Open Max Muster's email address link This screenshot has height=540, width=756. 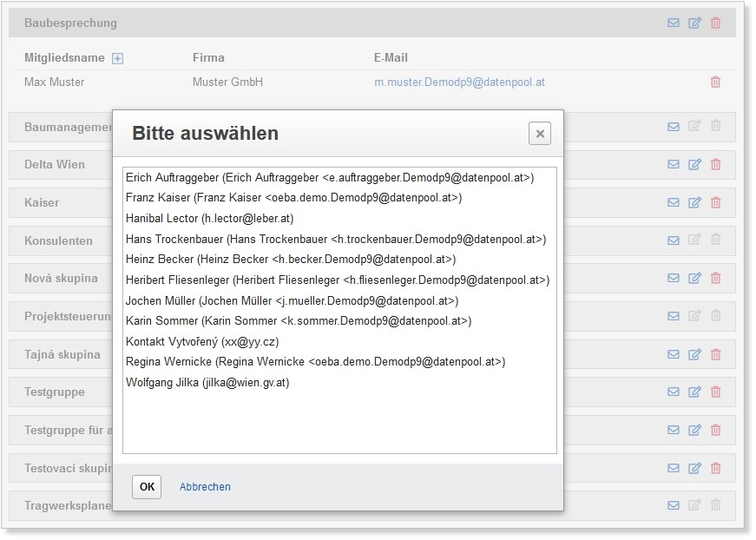(459, 82)
